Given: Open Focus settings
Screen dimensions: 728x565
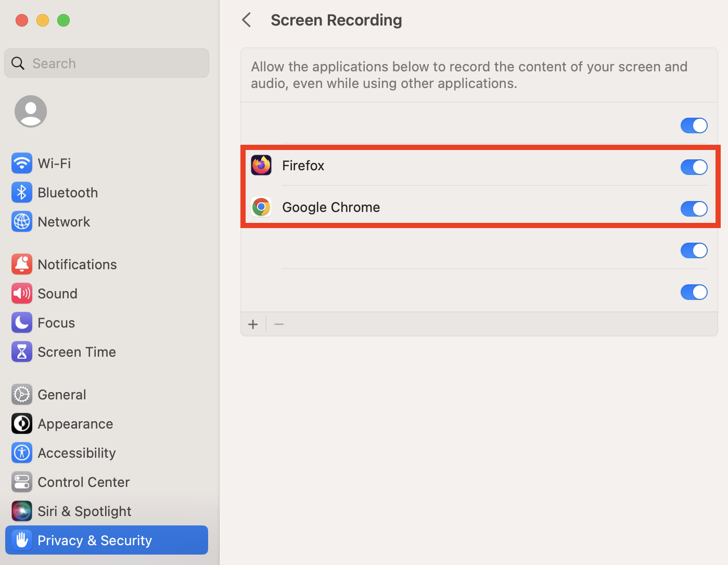Looking at the screenshot, I should point(107,323).
